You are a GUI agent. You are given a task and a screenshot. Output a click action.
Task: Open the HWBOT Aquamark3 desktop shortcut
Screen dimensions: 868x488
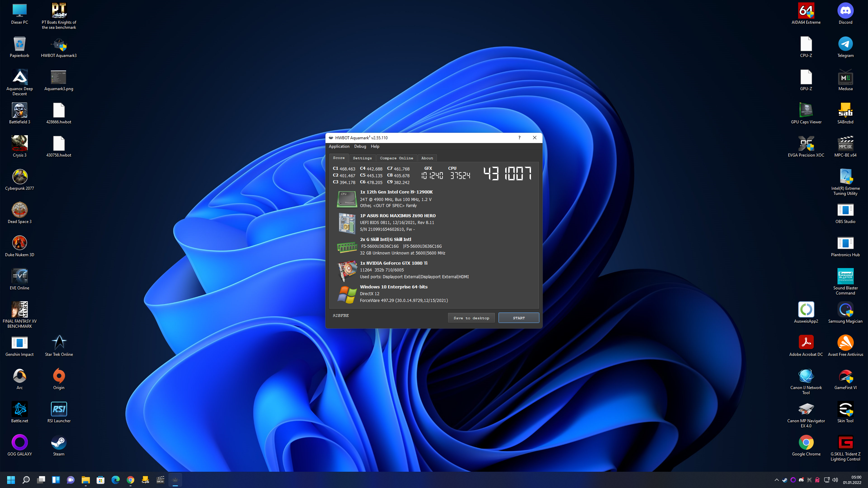point(59,47)
